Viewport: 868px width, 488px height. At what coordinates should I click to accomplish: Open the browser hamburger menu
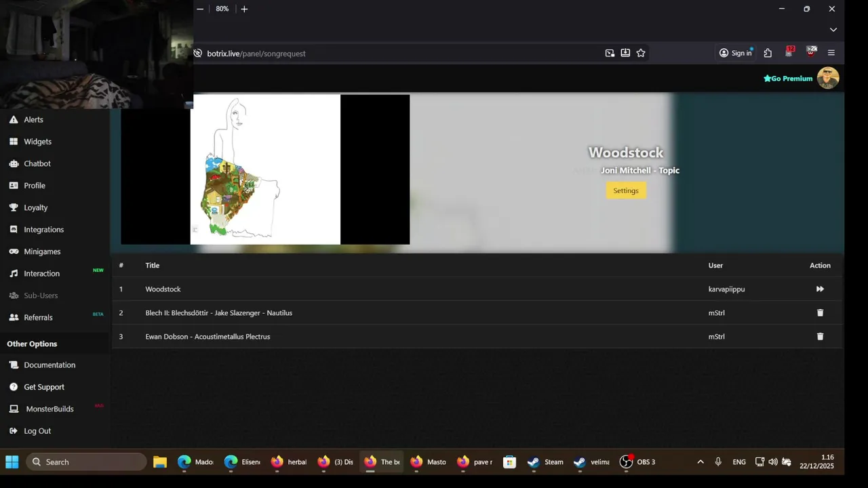(x=831, y=53)
